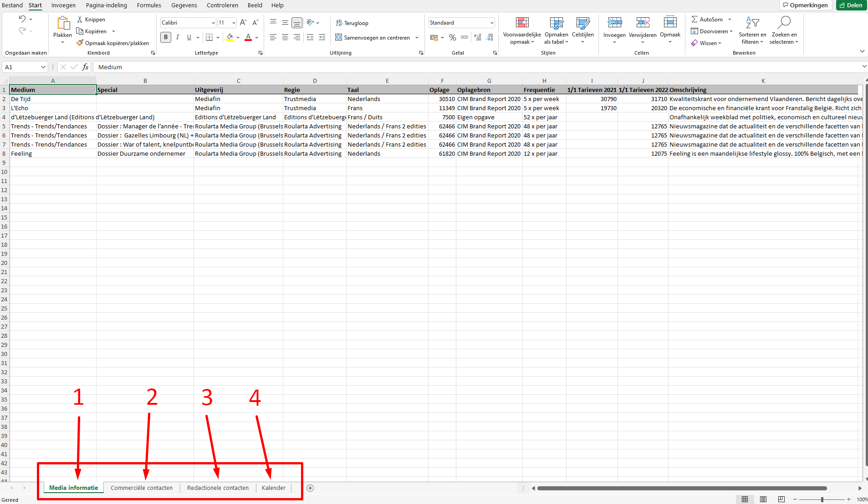Click the Opmerkingen button

click(805, 5)
